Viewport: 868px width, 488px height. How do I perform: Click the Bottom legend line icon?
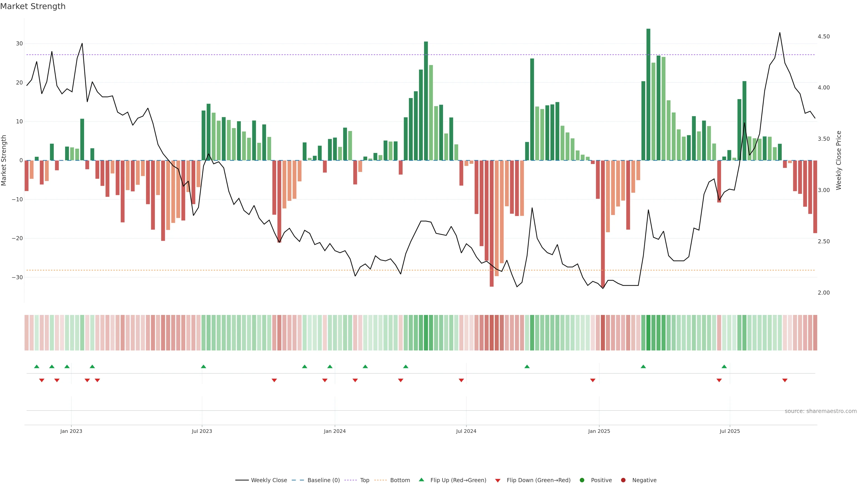380,480
